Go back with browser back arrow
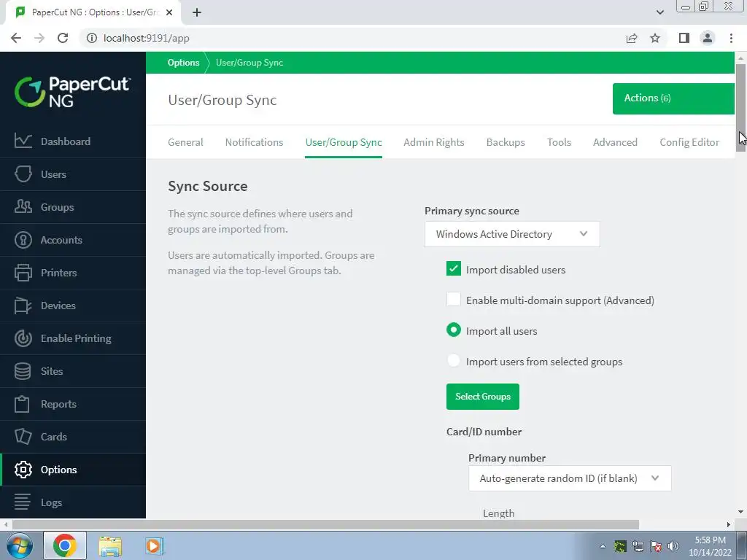This screenshot has width=747, height=560. tap(16, 38)
